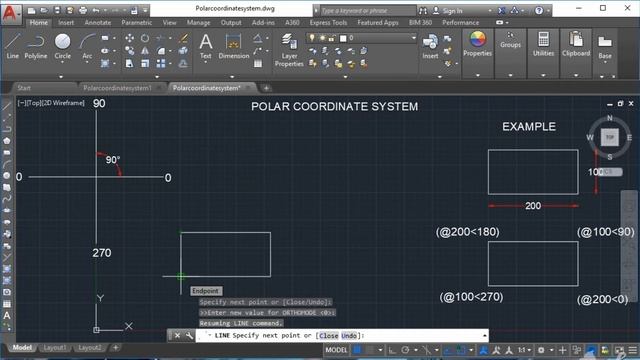Viewport: 640px width, 360px height.
Task: Expand the Draw panel arrow
Action: (x=61, y=76)
